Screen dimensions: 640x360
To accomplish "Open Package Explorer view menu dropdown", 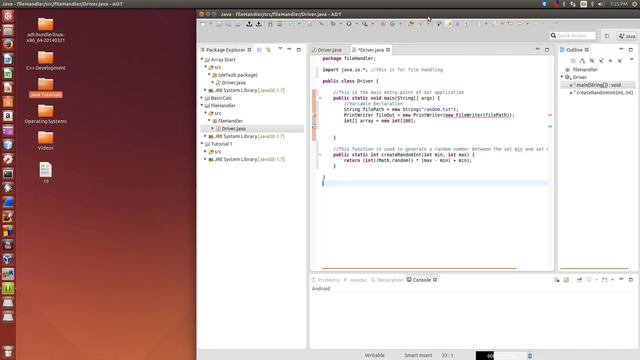I will tap(280, 49).
